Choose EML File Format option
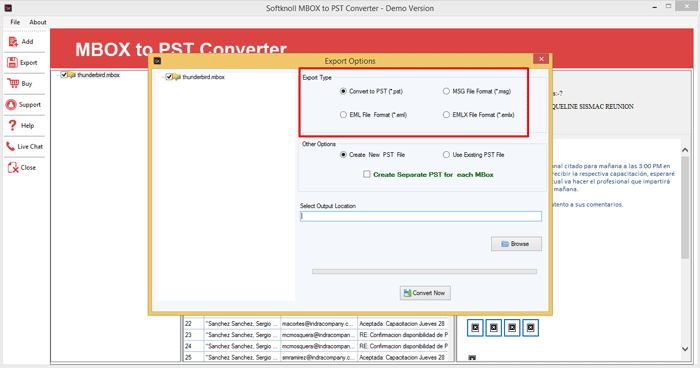700x368 pixels. click(x=343, y=115)
